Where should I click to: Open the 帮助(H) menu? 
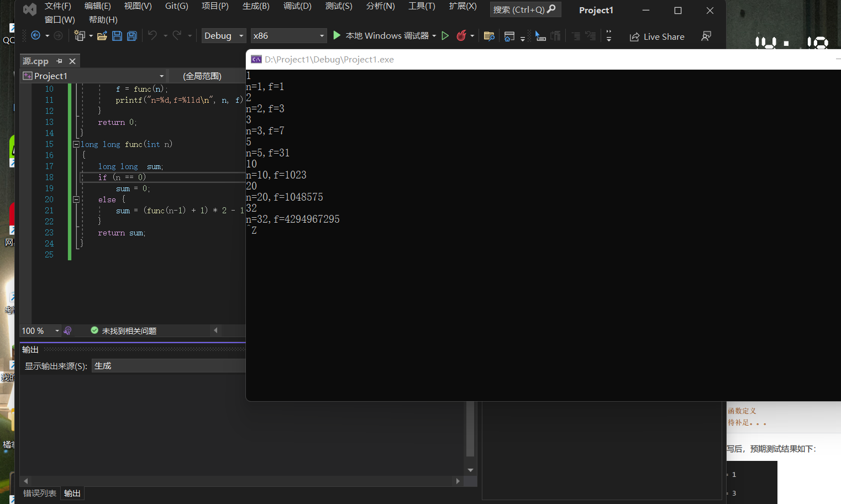click(x=103, y=20)
